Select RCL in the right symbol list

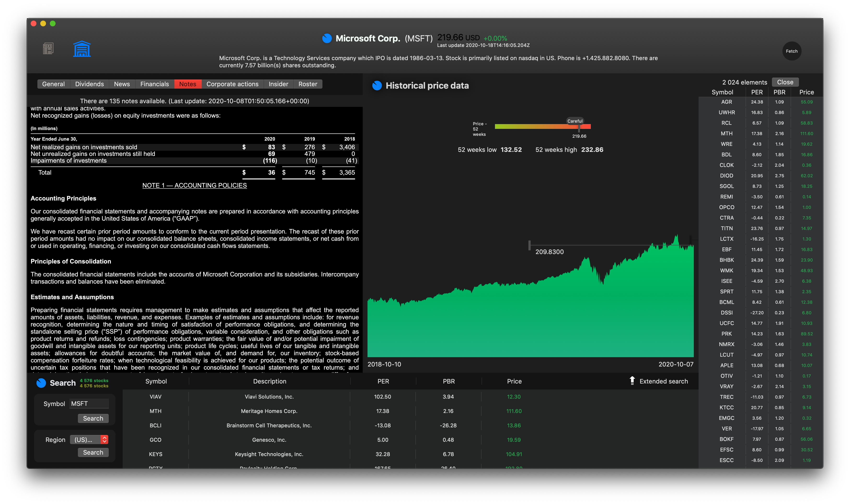(x=761, y=123)
